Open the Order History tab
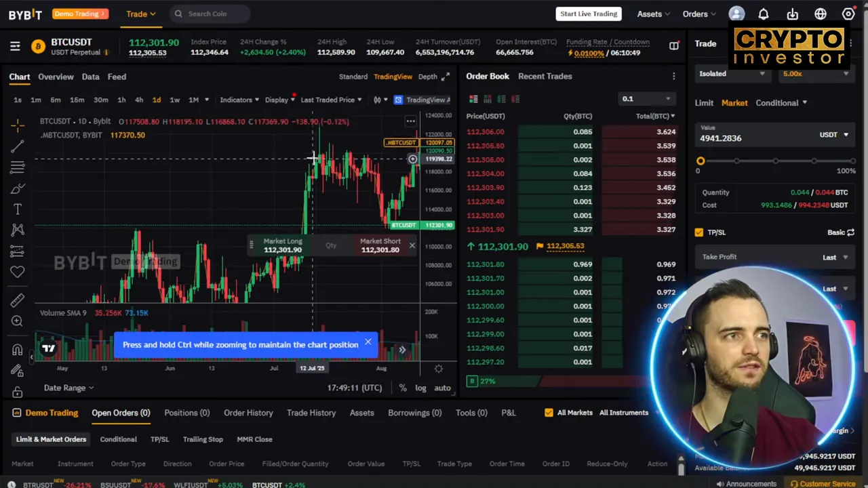 tap(248, 413)
